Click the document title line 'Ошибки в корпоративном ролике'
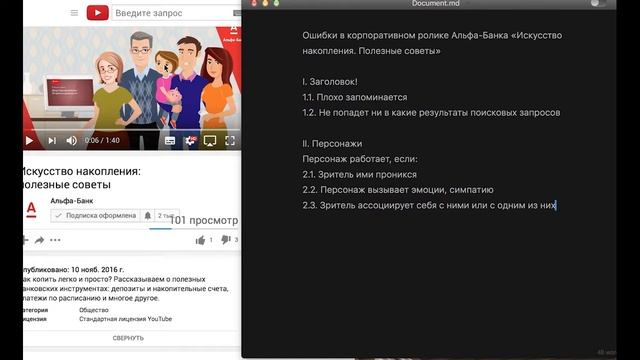 (x=432, y=36)
